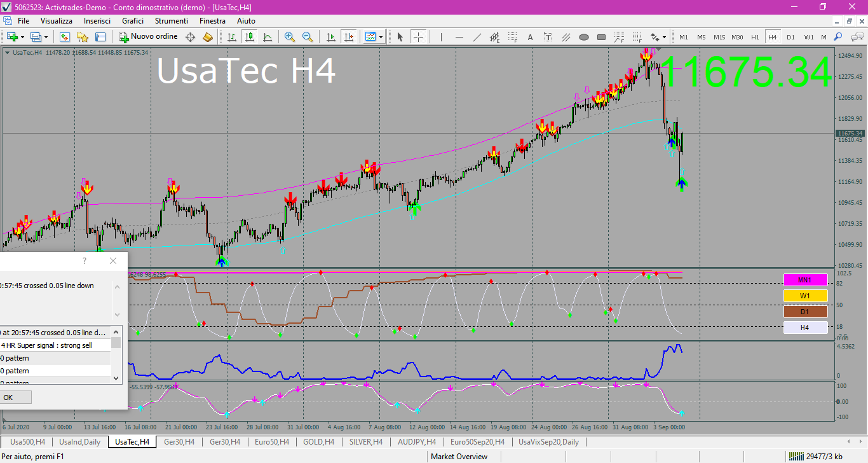Switch to H1 timeframe

point(756,37)
